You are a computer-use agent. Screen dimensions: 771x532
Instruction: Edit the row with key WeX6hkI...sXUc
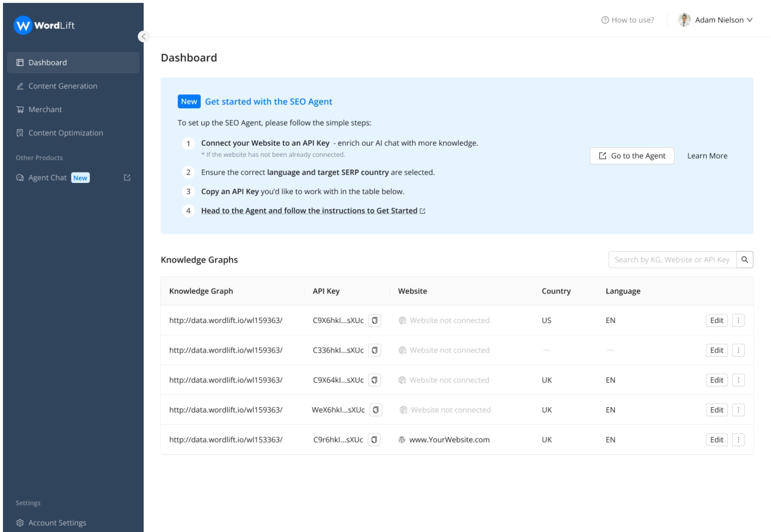tap(716, 410)
